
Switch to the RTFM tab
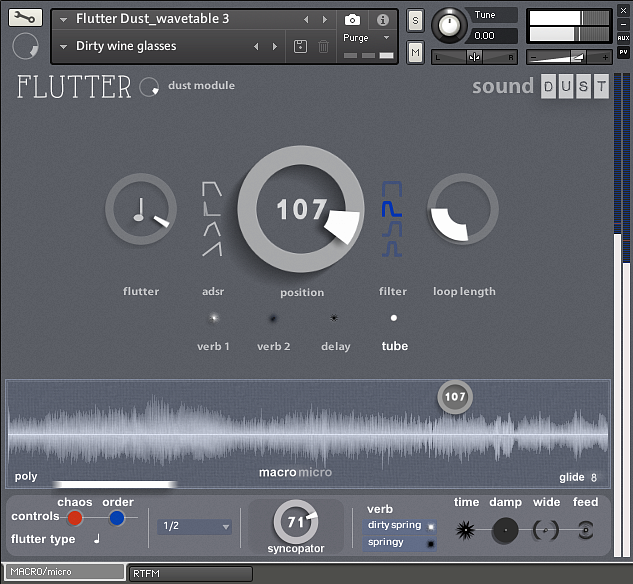tap(190, 573)
